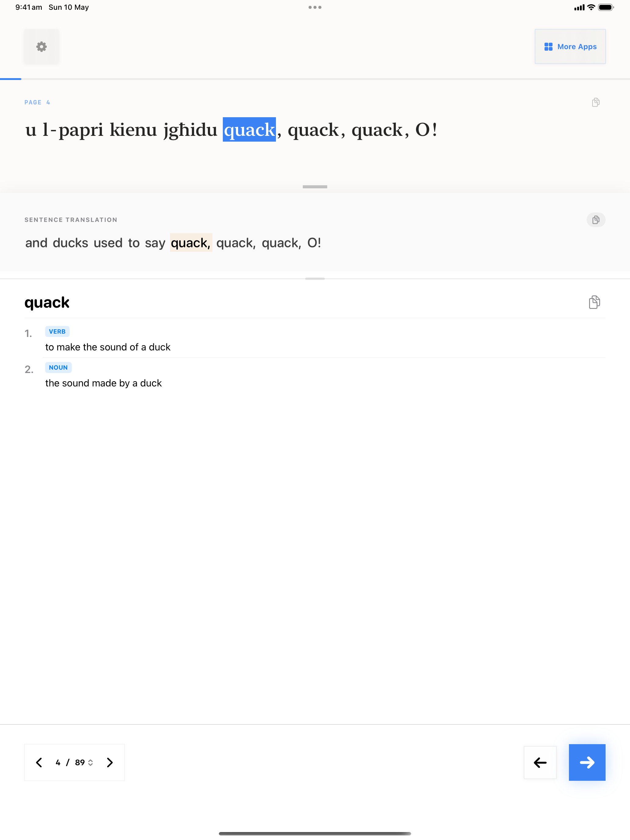Select the highlighted word quack in sentence

click(x=249, y=129)
